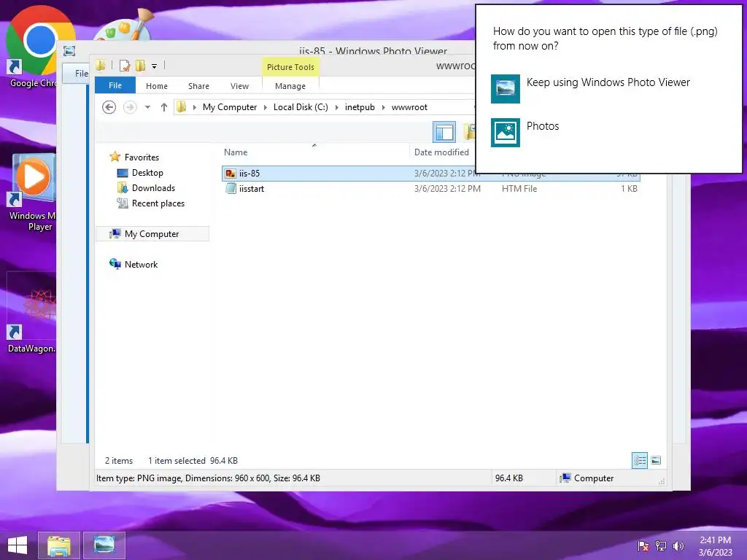Click the iisstart HTM file icon

231,189
